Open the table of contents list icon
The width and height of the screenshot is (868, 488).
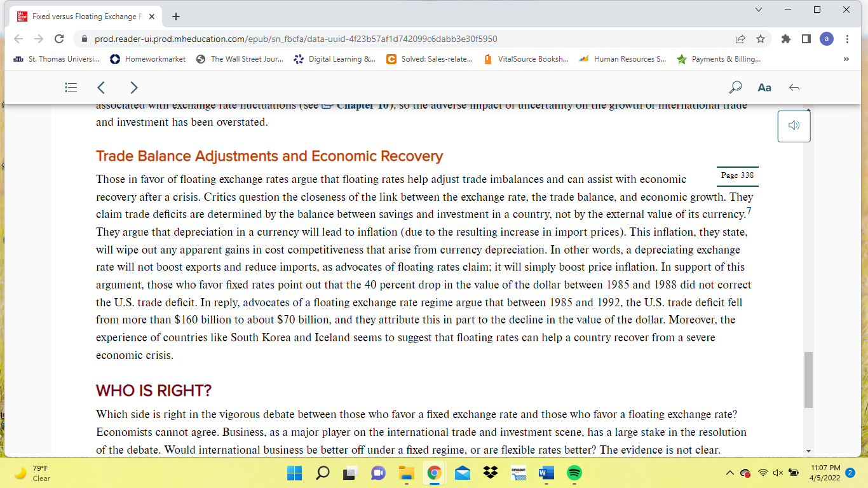click(72, 87)
